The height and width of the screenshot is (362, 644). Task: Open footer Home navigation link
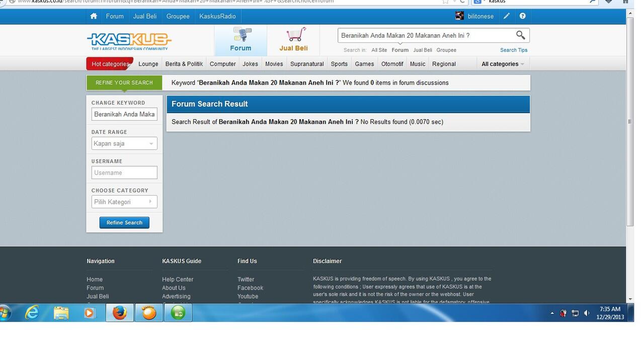coord(95,280)
